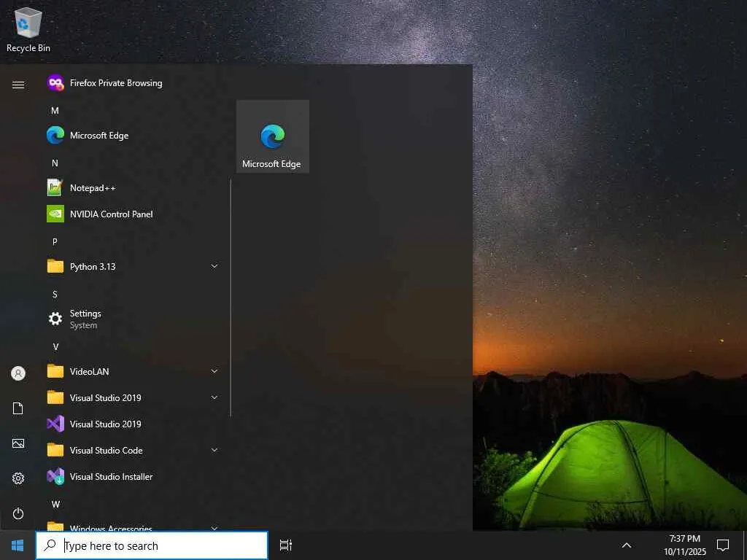Expand the Visual Studio 2019 folder chevron
This screenshot has height=560, width=747.
coord(214,397)
